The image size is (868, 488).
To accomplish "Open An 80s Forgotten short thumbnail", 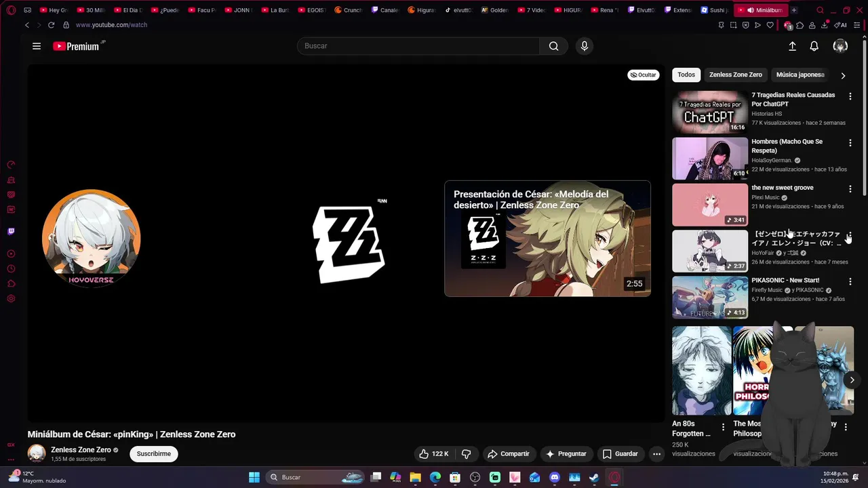I will click(x=702, y=371).
